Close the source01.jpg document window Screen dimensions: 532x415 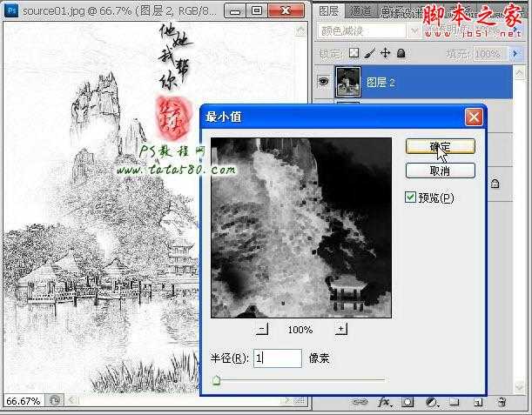point(286,10)
